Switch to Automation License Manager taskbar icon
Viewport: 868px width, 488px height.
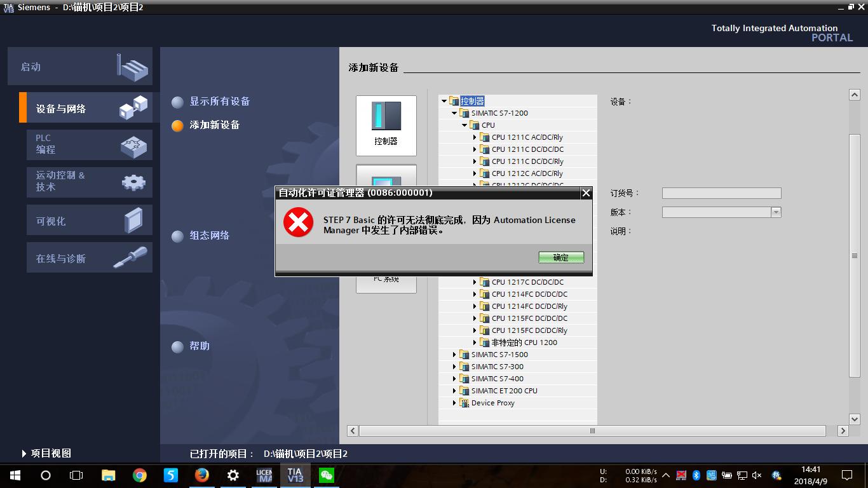264,475
